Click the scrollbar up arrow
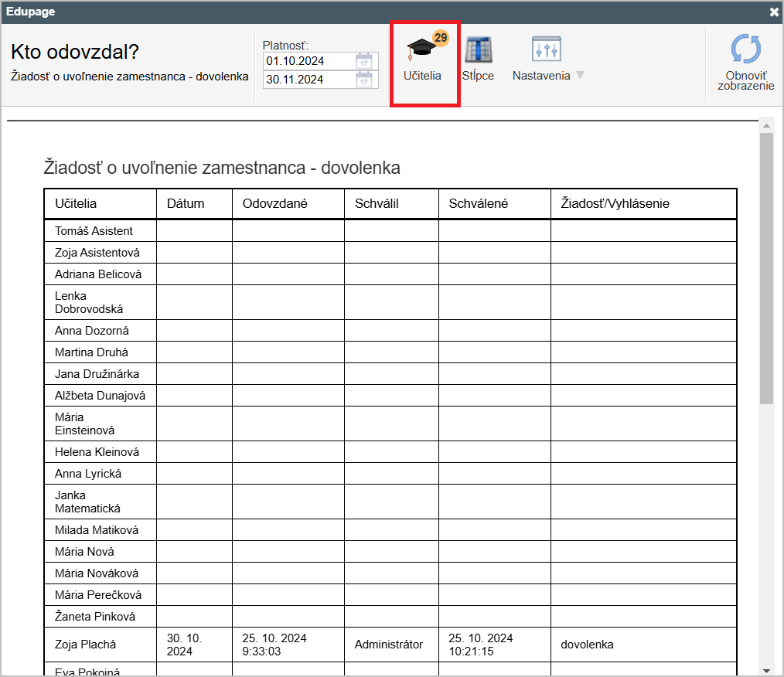 click(x=766, y=124)
